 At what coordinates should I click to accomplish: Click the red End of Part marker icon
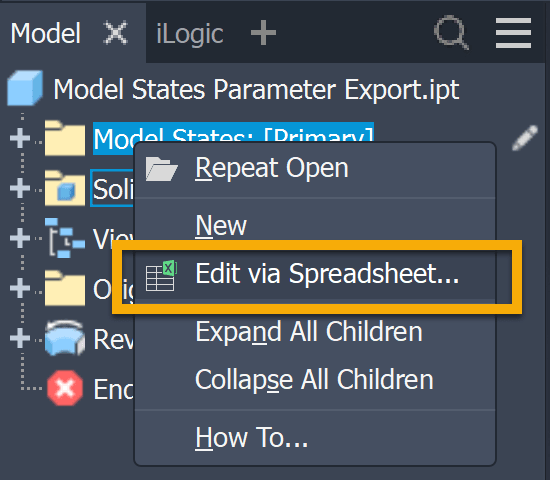pyautogui.click(x=65, y=388)
